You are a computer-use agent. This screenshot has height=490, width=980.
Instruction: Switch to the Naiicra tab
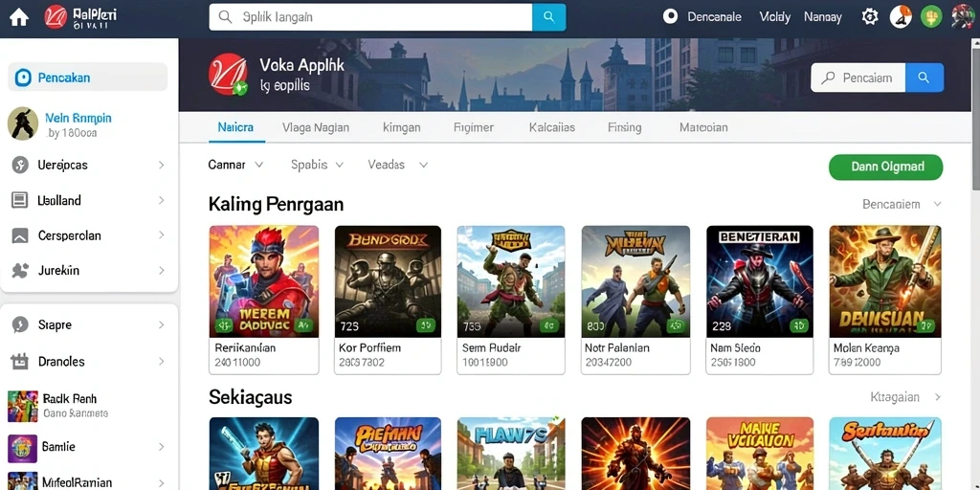235,127
